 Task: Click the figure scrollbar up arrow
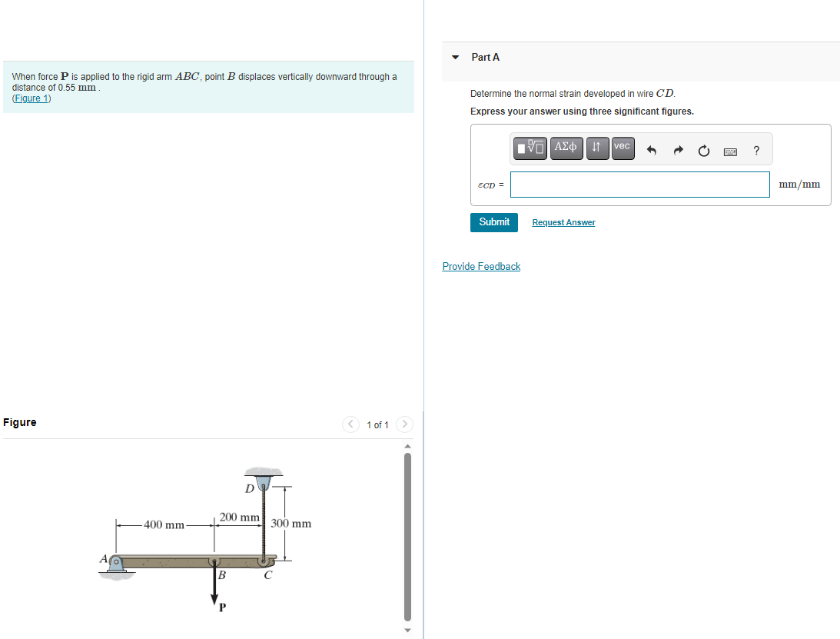(407, 445)
